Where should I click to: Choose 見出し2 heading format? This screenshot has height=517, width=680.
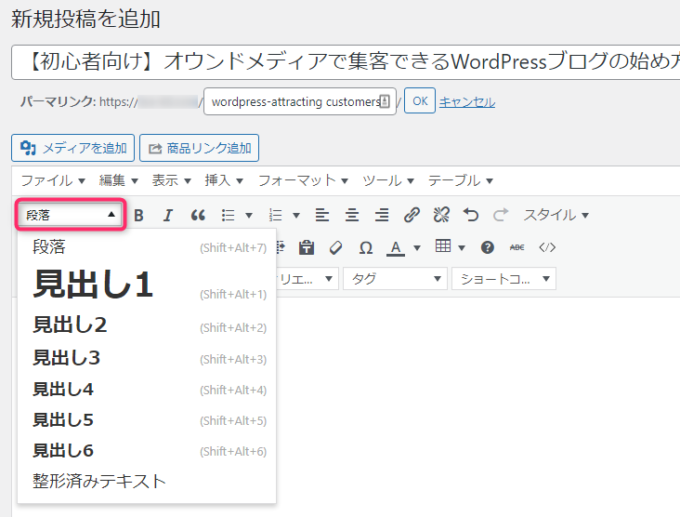click(147, 325)
